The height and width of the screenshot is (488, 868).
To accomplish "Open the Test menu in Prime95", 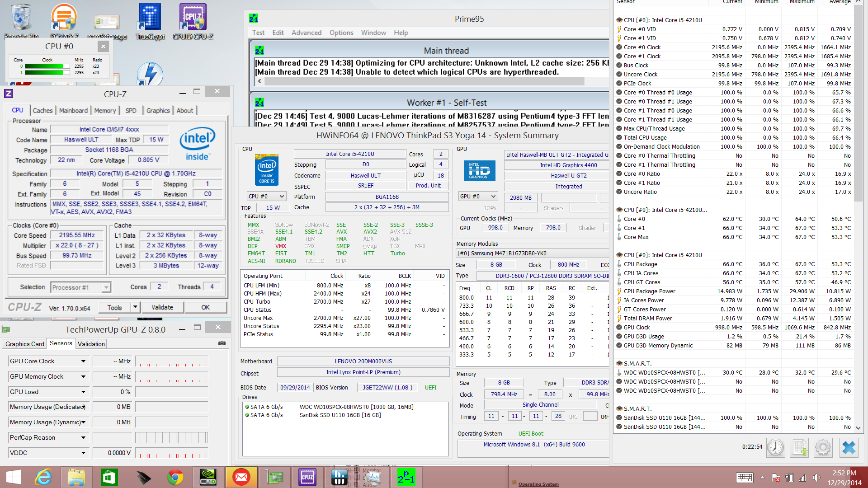I will click(x=258, y=33).
